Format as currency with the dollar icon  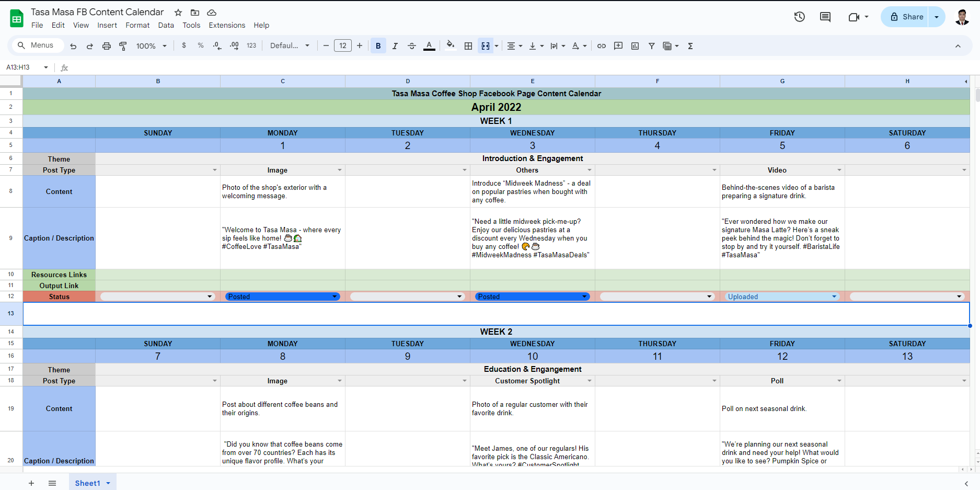pos(184,45)
